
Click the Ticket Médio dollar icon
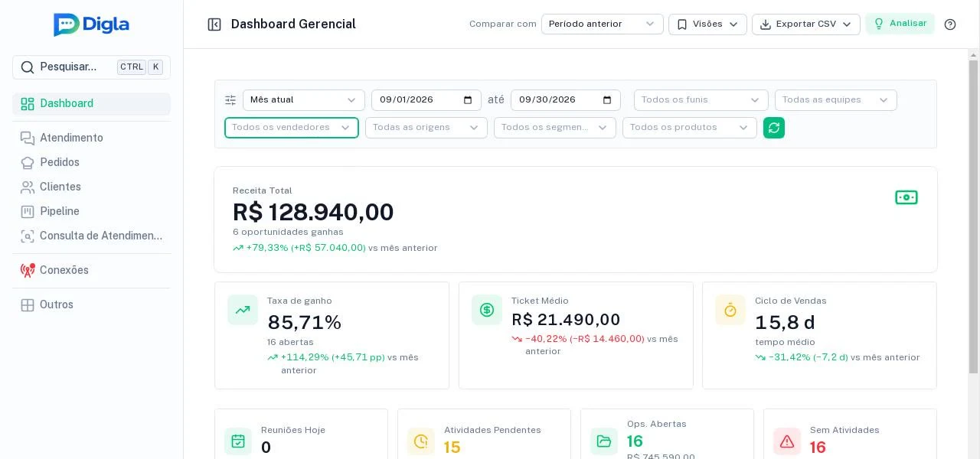coord(487,310)
